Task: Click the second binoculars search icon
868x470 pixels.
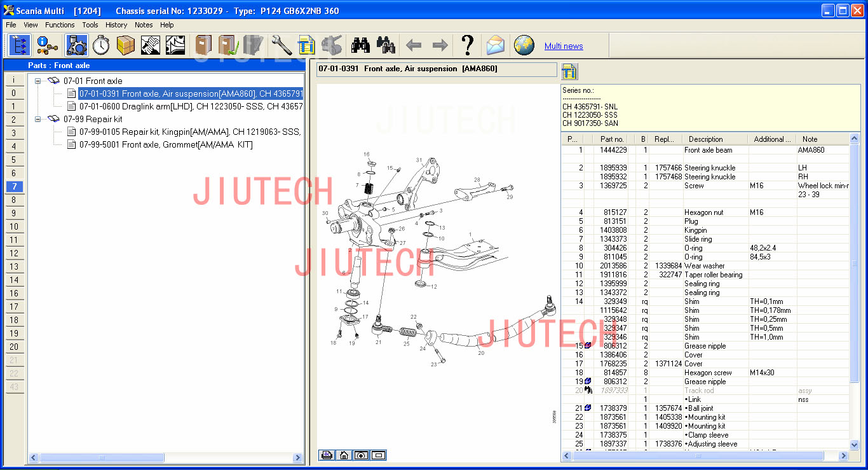Action: 386,45
